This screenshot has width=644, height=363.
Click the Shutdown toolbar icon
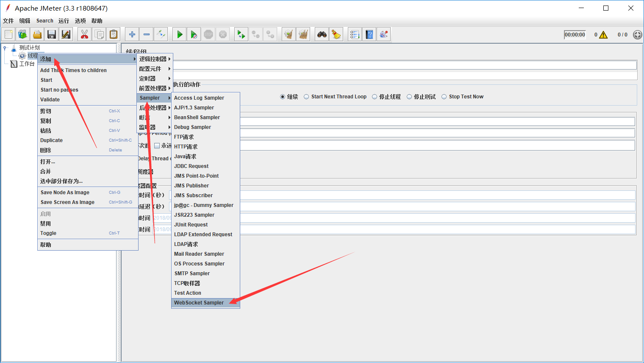click(222, 34)
